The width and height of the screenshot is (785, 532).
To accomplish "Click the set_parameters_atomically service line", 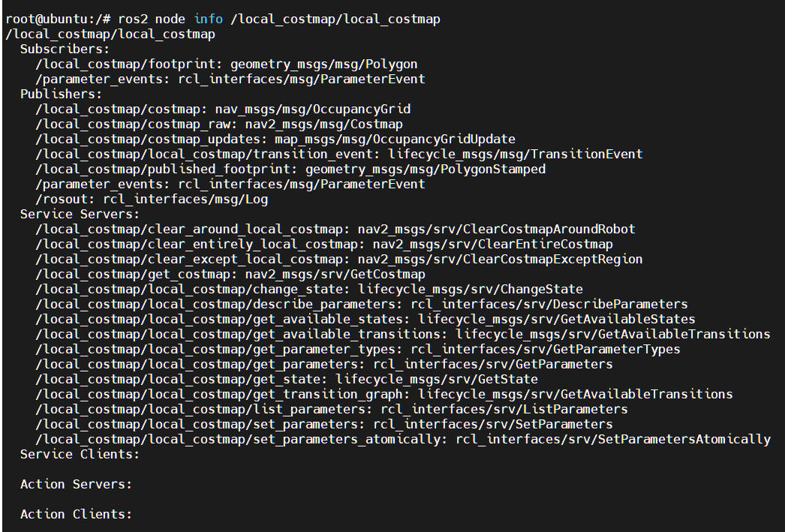I will [x=402, y=440].
